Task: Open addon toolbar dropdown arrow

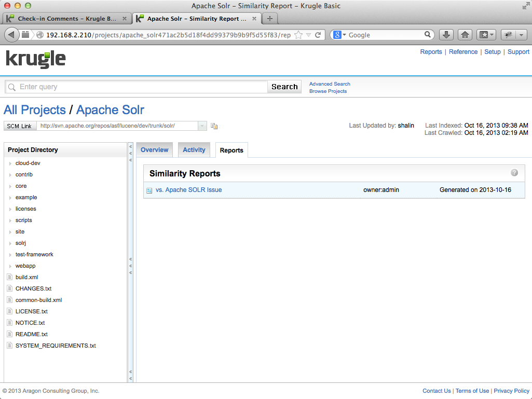Action: 521,35
